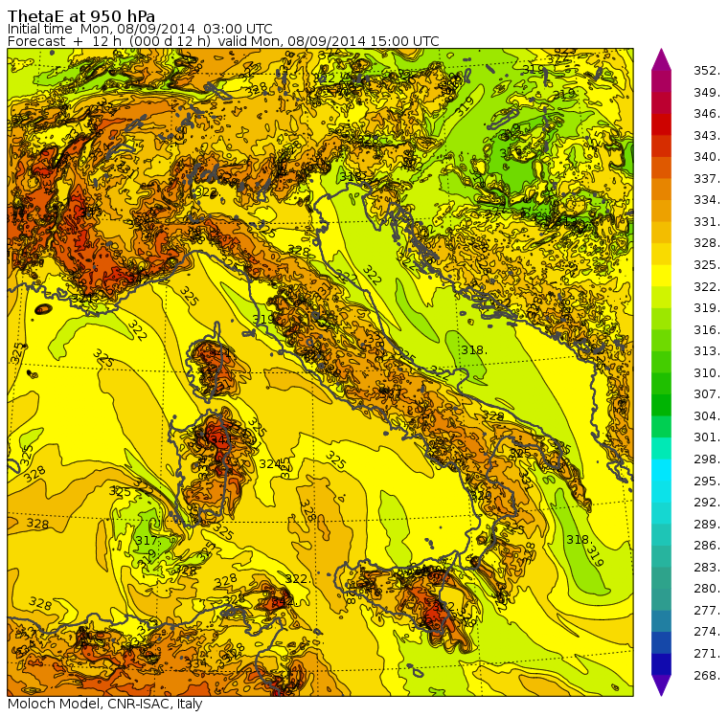This screenshot has height=717, width=728.
Task: Click the '340.' colorbar label
Action: click(x=707, y=157)
